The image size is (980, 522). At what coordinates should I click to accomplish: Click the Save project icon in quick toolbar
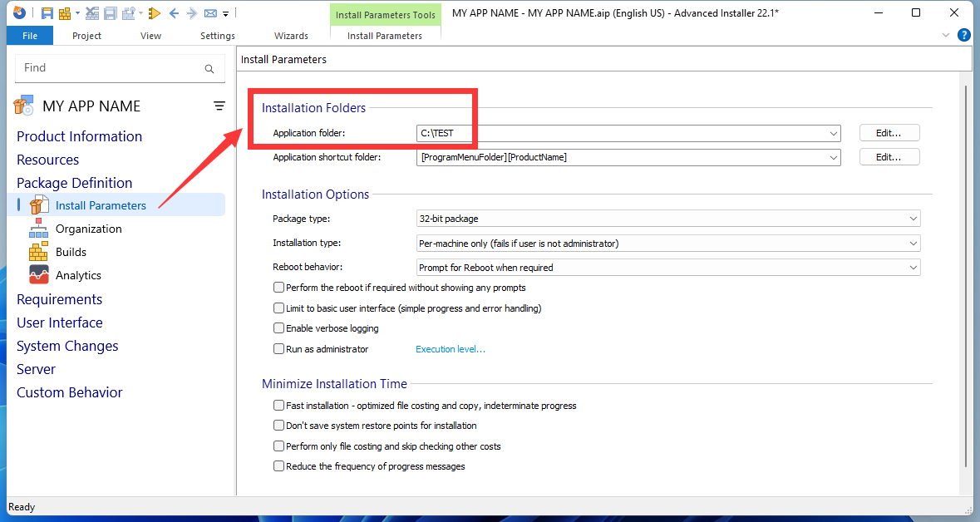pos(47,13)
